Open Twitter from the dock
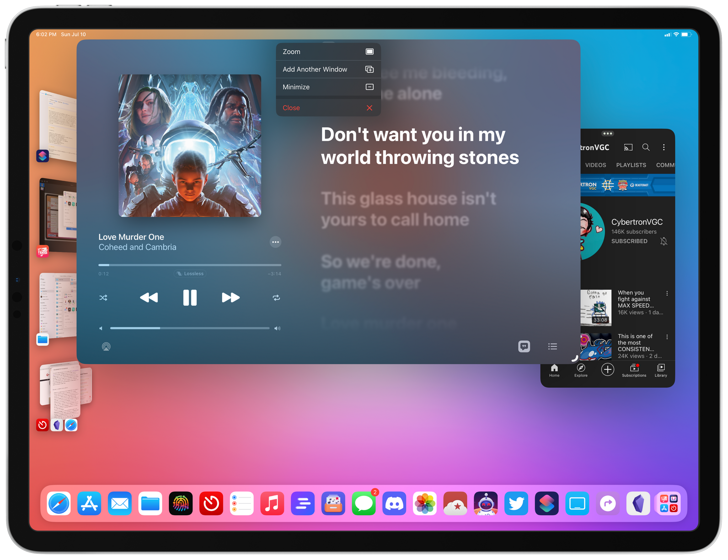Image resolution: width=728 pixels, height=560 pixels. 516,503
